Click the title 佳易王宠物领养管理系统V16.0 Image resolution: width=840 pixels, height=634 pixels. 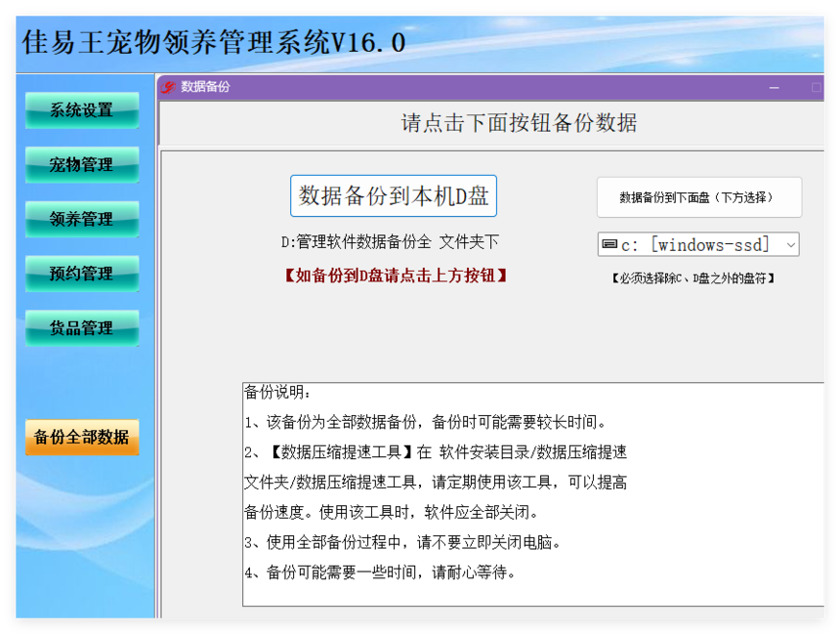tap(214, 42)
